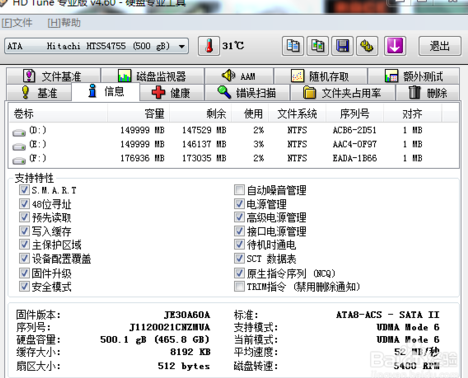Click the E: drive icon
Image resolution: width=468 pixels, height=378 pixels.
tap(19, 146)
